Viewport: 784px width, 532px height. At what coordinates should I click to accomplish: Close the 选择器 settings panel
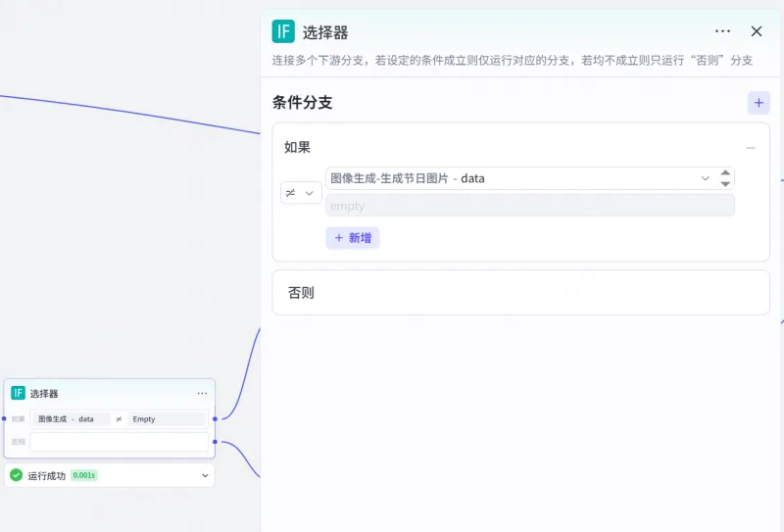(x=757, y=31)
